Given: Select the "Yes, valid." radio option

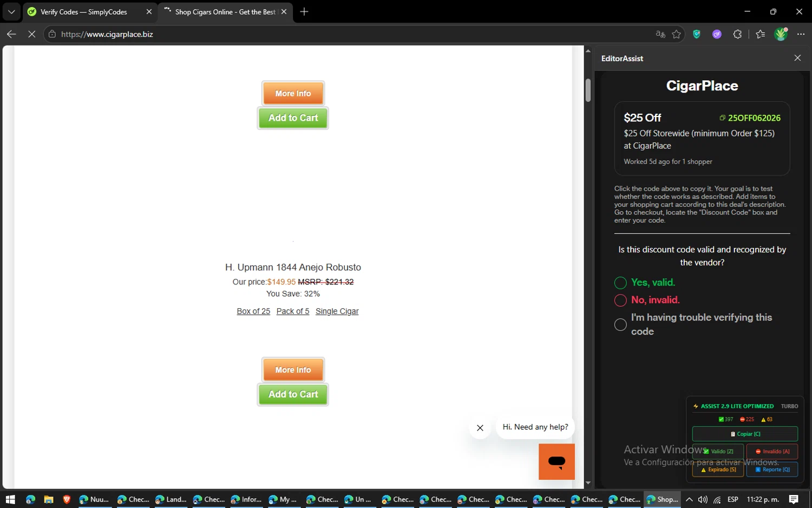Looking at the screenshot, I should tap(620, 283).
